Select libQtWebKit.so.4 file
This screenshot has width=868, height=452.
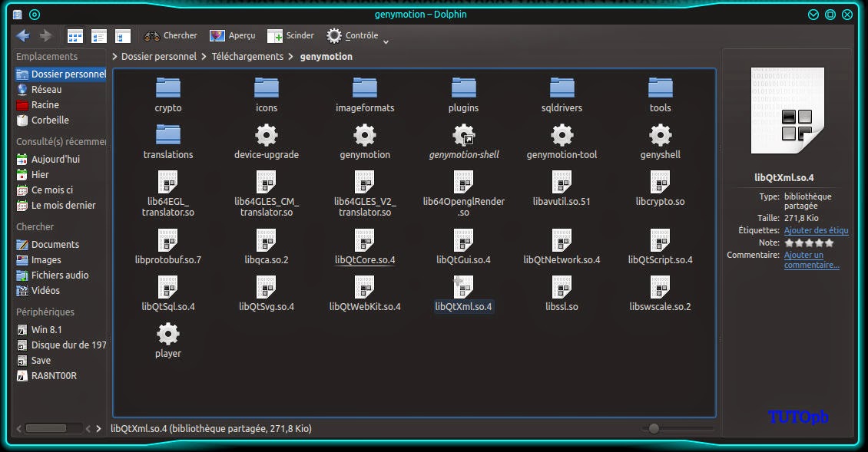tap(365, 295)
